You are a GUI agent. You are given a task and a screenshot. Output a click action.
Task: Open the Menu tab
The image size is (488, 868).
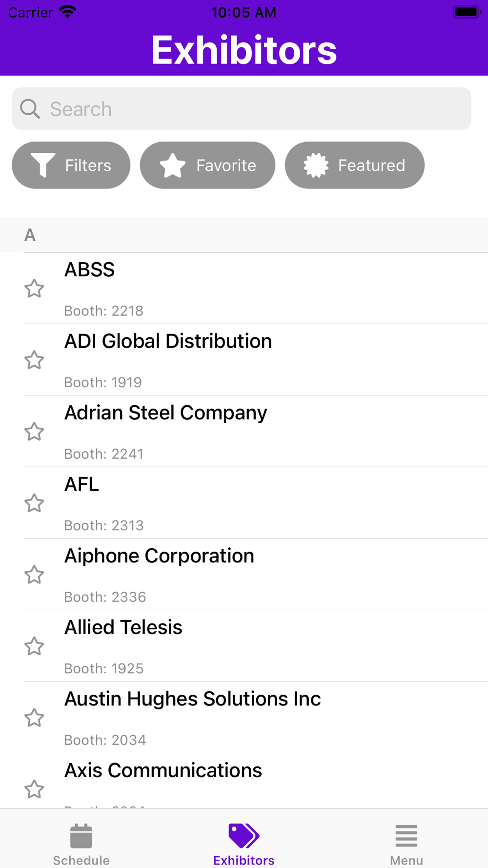[x=406, y=844]
